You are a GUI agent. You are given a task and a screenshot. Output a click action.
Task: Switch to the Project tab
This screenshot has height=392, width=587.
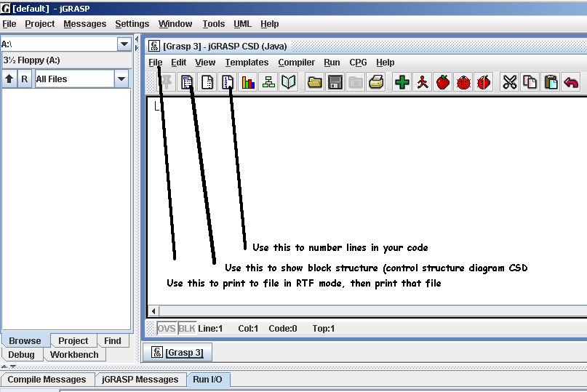(x=73, y=340)
